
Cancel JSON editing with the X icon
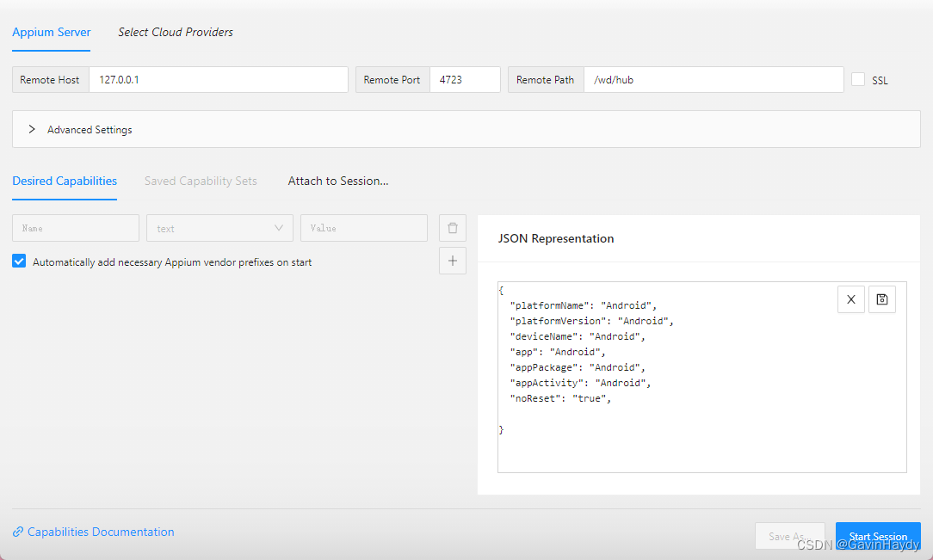851,299
